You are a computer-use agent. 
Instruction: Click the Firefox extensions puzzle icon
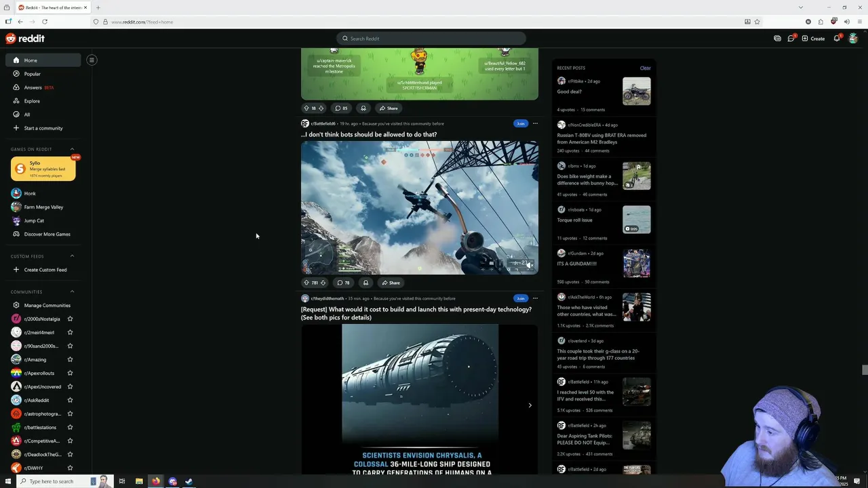point(821,22)
